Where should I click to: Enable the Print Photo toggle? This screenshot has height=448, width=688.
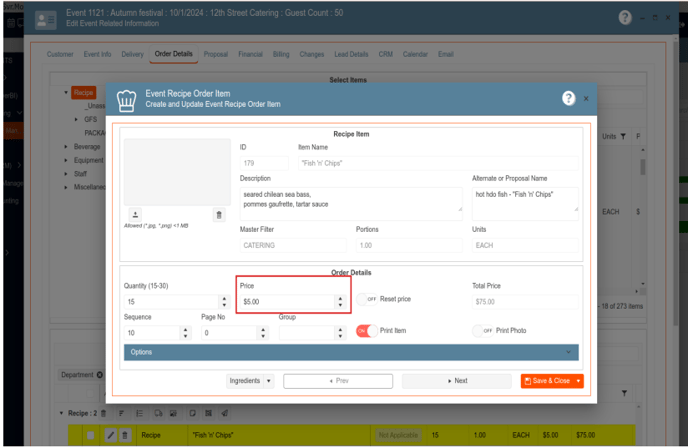point(483,331)
